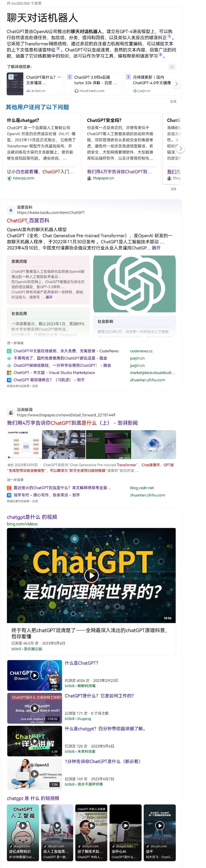
Task: Open the ChatGPT安全吗? question card heading
Action: [x=104, y=120]
